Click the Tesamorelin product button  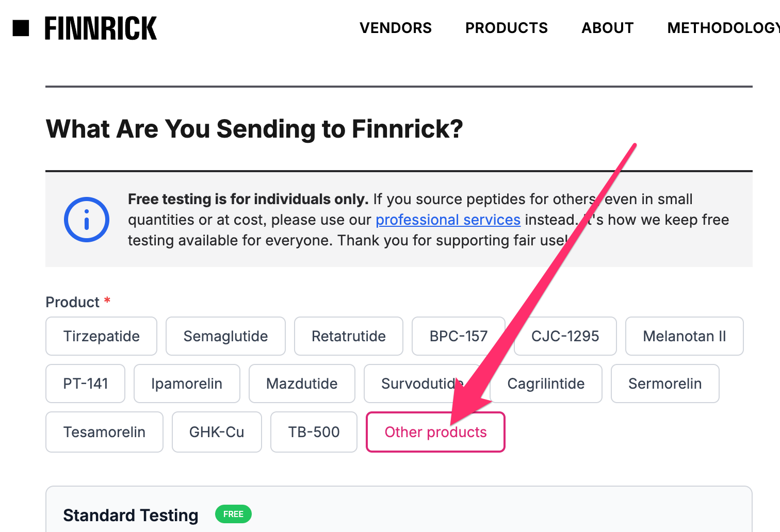104,432
